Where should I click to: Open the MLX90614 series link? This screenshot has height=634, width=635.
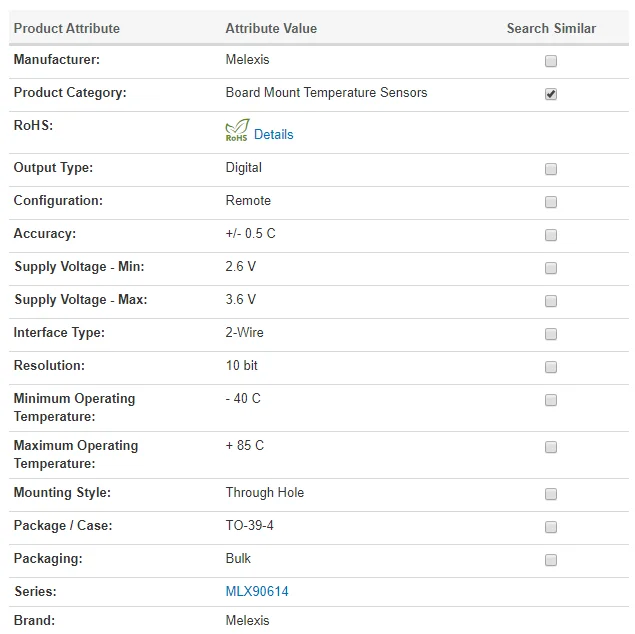pos(257,591)
